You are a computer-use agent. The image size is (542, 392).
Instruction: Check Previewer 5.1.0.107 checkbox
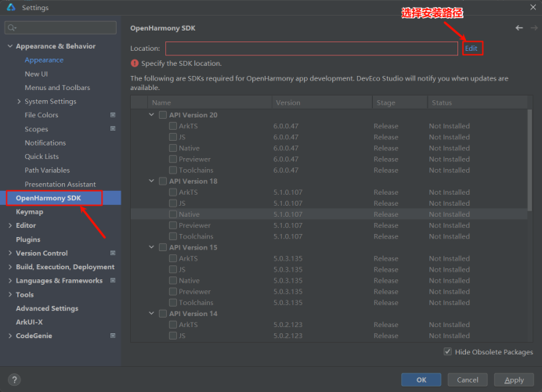click(x=173, y=225)
